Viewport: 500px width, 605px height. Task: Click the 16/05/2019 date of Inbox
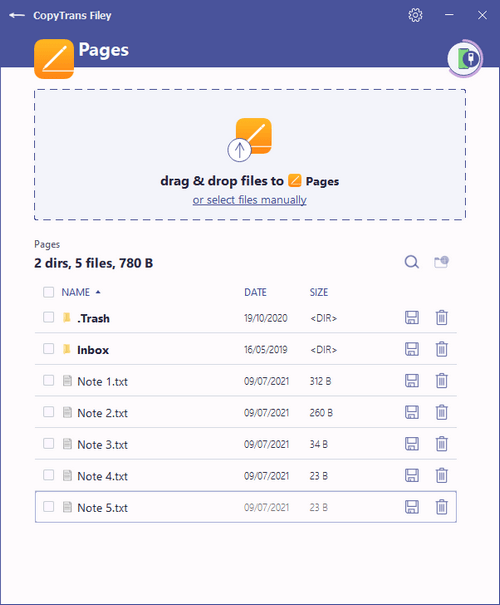[266, 350]
